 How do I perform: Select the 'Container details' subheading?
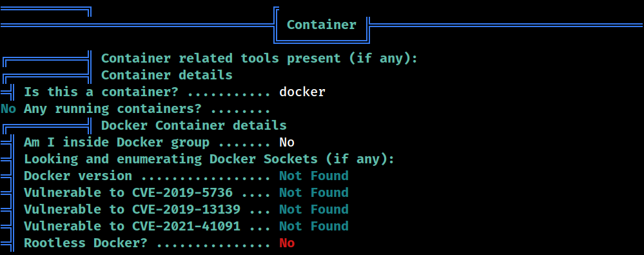pos(167,76)
